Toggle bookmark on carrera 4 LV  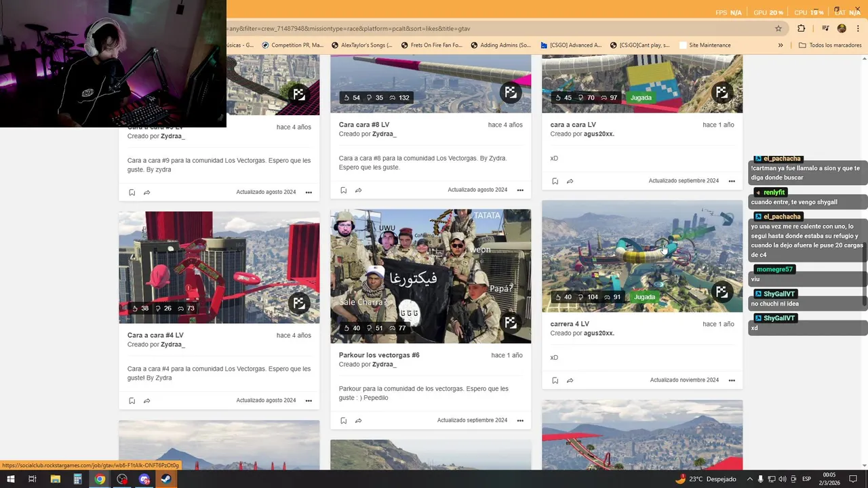pos(555,380)
